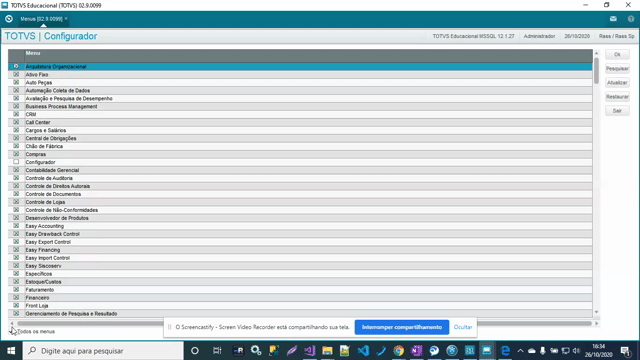Image resolution: width=640 pixels, height=360 pixels.
Task: Check the empty Configurador checkbox
Action: click(x=16, y=162)
